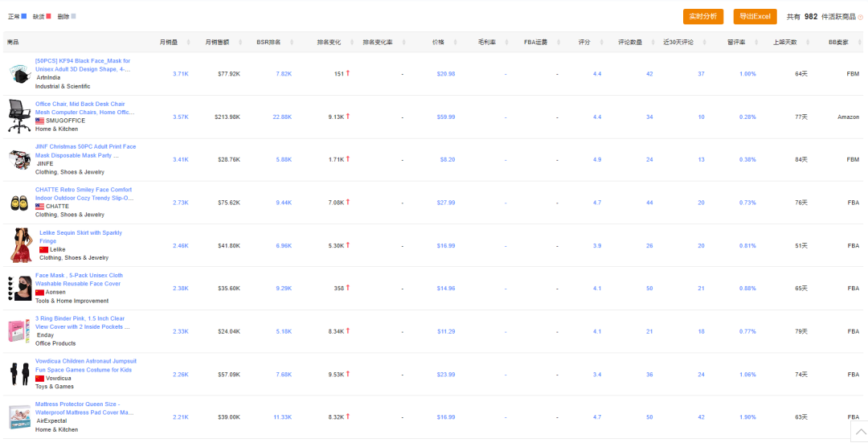Click the 留评率 sort arrows
The width and height of the screenshot is (868, 443).
(x=756, y=43)
